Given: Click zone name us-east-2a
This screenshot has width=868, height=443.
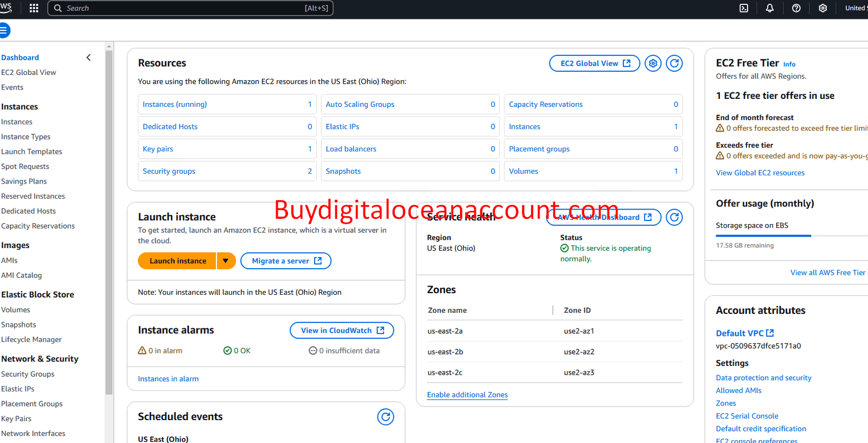Looking at the screenshot, I should click(445, 331).
